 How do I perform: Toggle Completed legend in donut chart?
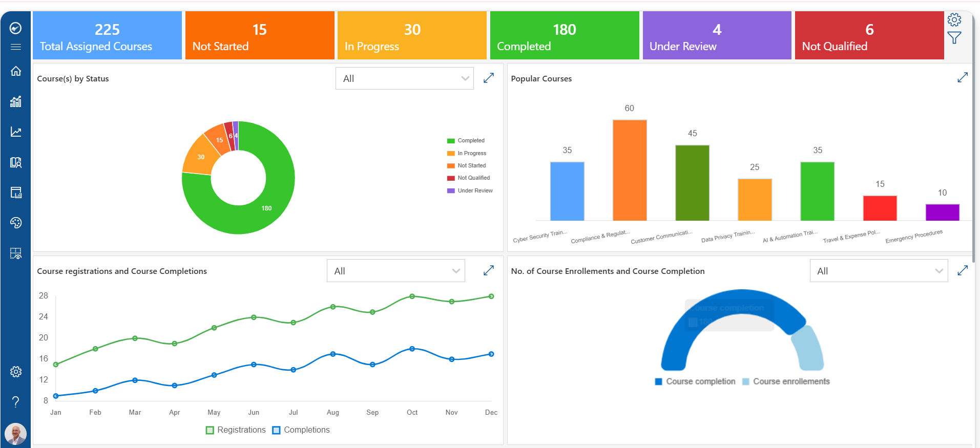point(466,140)
